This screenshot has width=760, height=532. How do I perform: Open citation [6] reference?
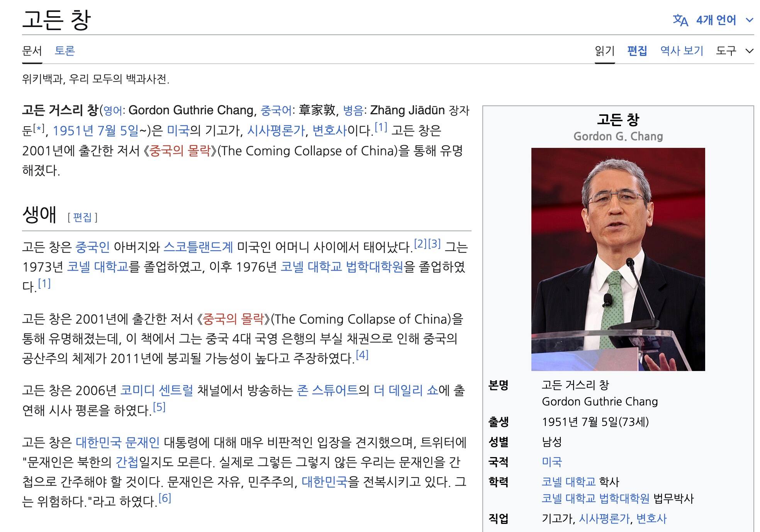(165, 498)
